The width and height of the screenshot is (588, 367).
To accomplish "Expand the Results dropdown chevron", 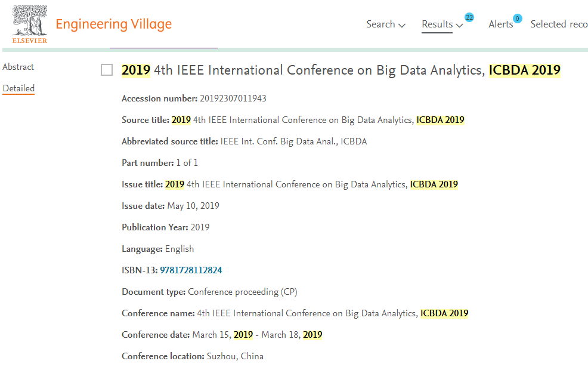I will (459, 26).
